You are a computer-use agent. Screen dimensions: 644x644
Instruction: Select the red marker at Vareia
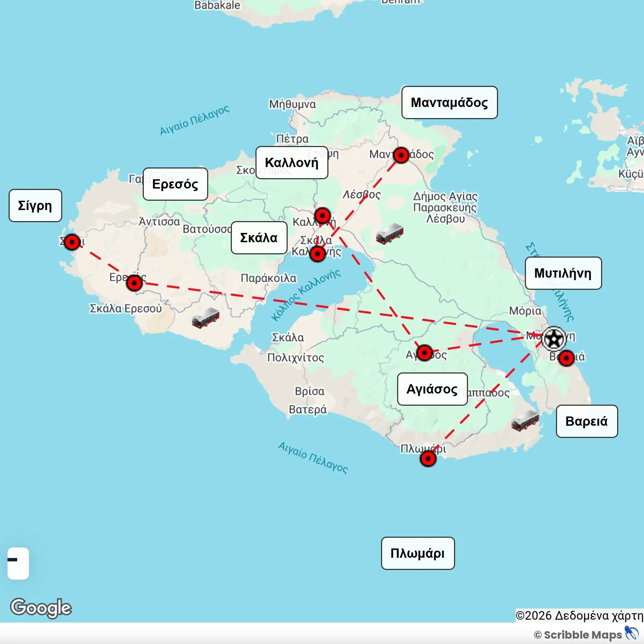point(566,358)
